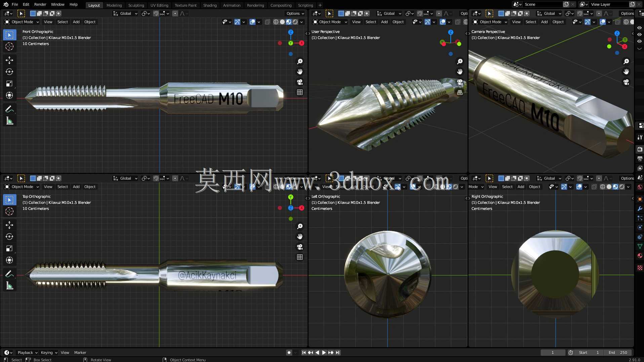Enable auto keying record button in timeline
Screen dimensions: 644x362
tap(289, 353)
